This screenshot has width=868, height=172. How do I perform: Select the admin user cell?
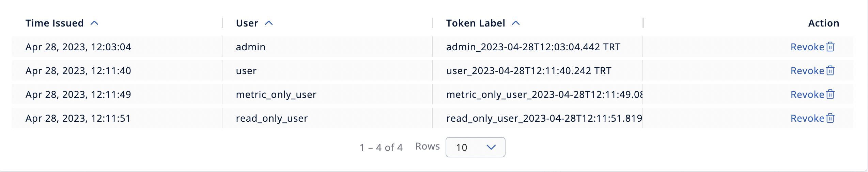click(x=251, y=47)
